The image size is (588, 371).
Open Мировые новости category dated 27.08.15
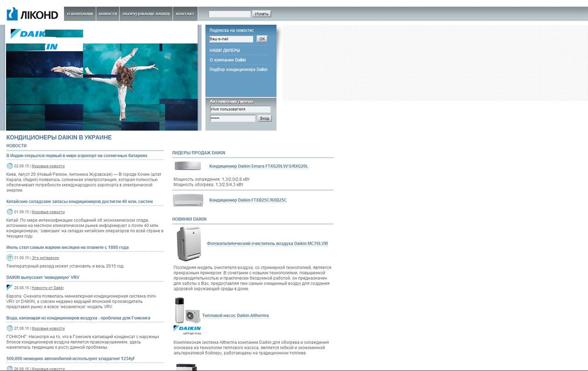tap(48, 329)
